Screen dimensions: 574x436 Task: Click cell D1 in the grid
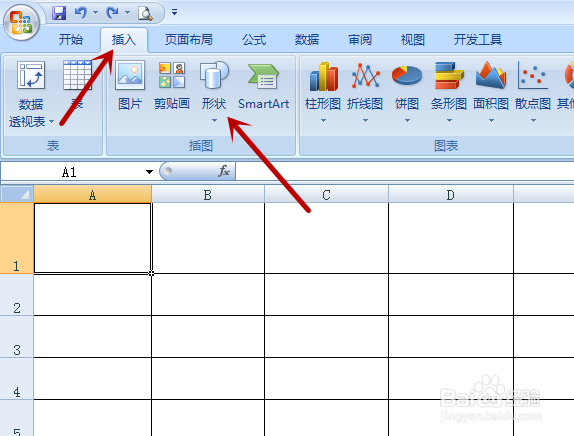451,238
